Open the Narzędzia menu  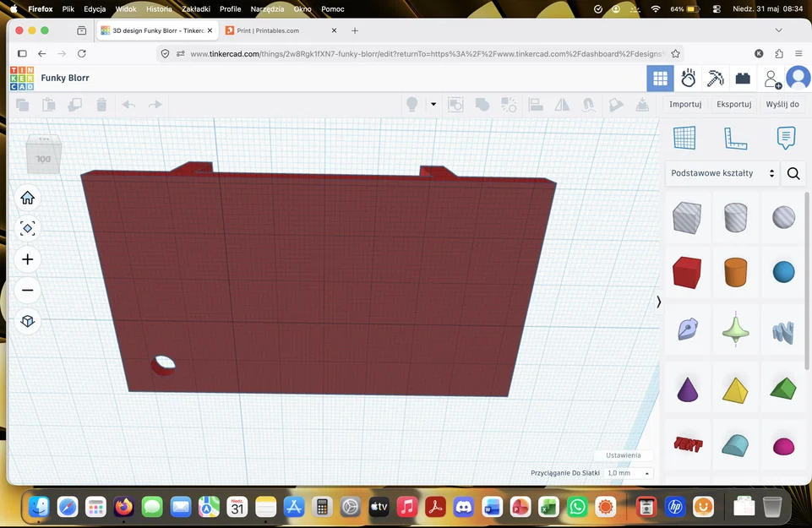tap(267, 8)
